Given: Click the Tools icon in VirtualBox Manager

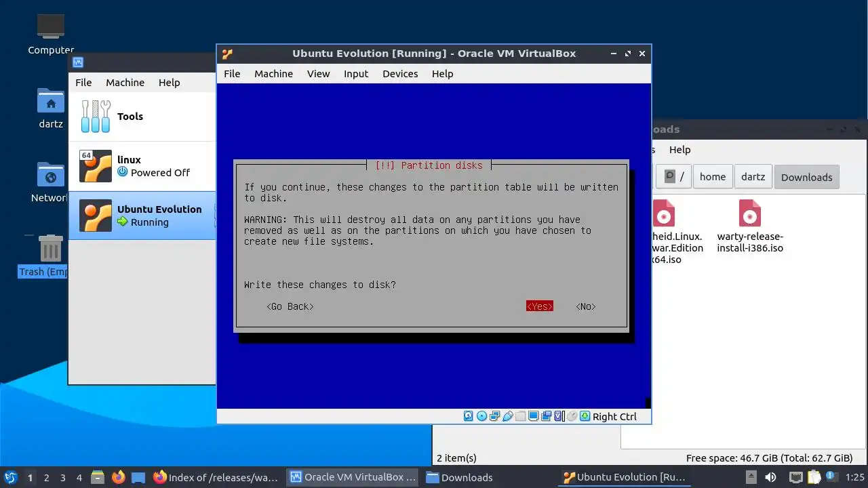Looking at the screenshot, I should pos(96,117).
